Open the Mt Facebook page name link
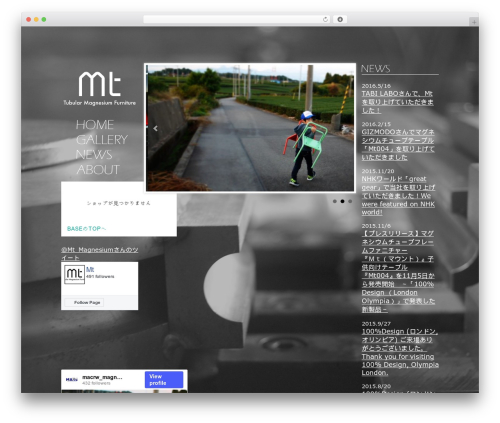This screenshot has width=500, height=423. click(x=90, y=269)
